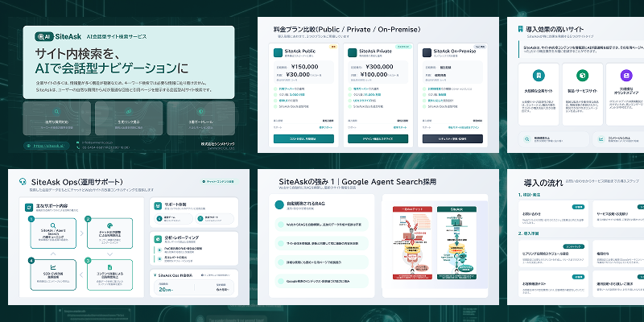Click the ¥100,000 monthly price in Private plan
This screenshot has width=644, height=322.
pyautogui.click(x=374, y=75)
